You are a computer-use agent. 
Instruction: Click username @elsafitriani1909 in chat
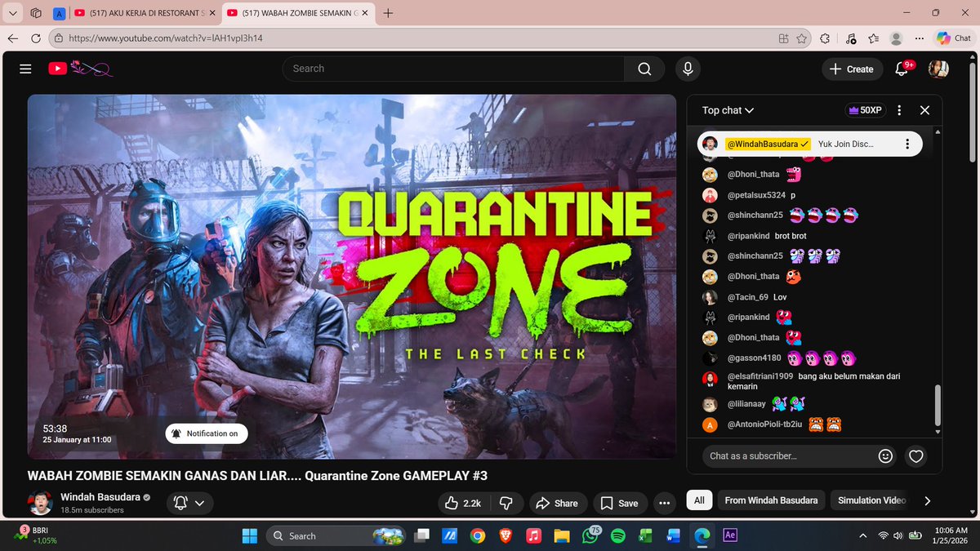point(759,376)
